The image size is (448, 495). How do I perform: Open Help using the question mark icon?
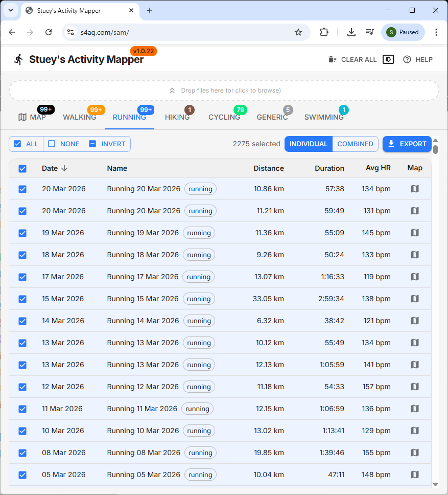[407, 59]
